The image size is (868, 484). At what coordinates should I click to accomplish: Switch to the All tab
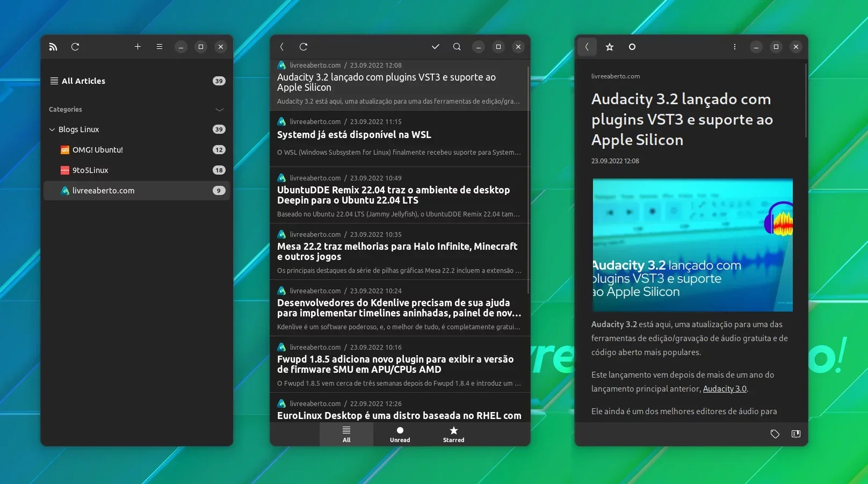[346, 434]
